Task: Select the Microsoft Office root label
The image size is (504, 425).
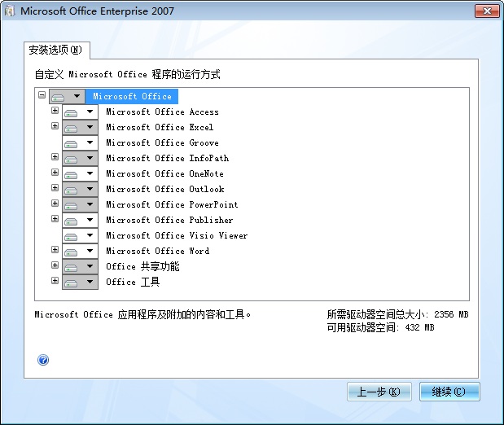Action: 132,96
